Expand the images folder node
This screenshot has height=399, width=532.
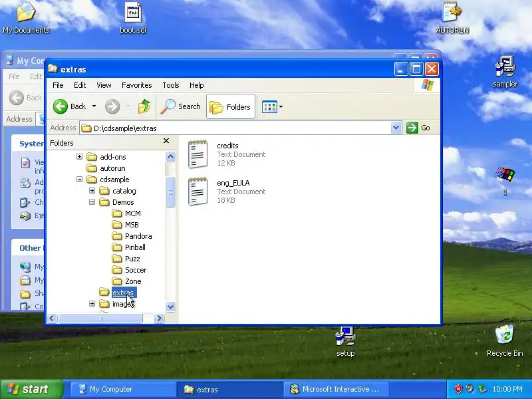[x=92, y=304]
